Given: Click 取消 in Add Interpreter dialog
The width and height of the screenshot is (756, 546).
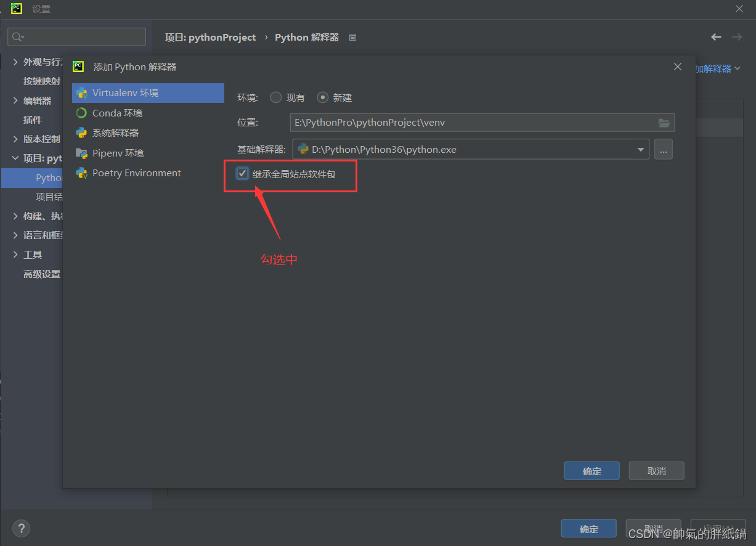Looking at the screenshot, I should pyautogui.click(x=657, y=471).
